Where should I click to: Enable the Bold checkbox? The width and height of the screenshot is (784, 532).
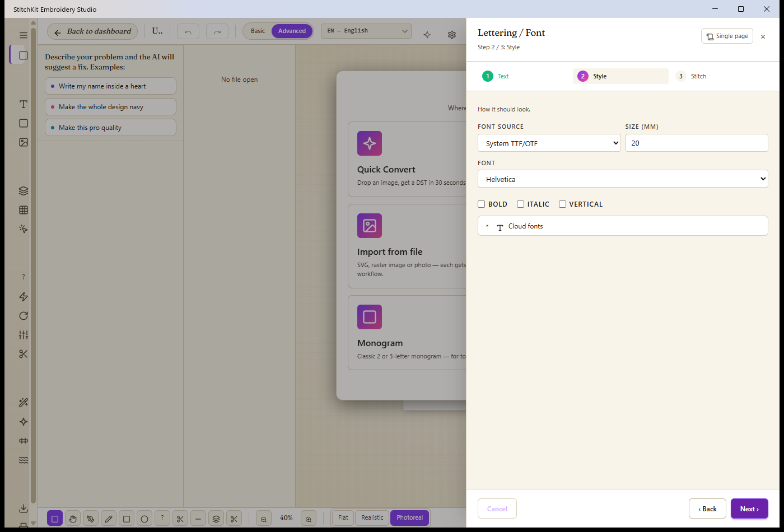(x=481, y=204)
